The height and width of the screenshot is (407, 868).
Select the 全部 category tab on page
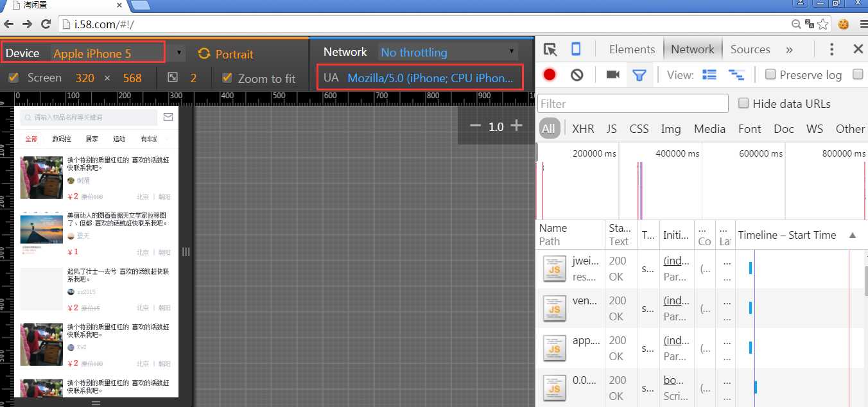[31, 139]
